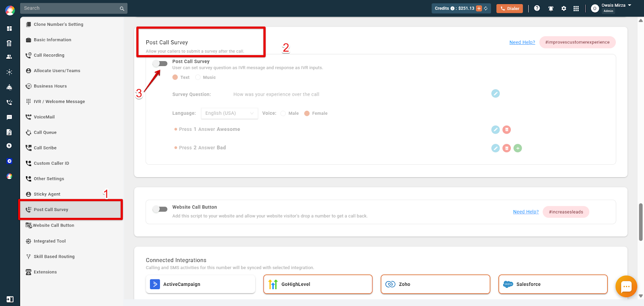This screenshot has width=644, height=306.
Task: Add a new survey answer with green plus
Action: (518, 148)
